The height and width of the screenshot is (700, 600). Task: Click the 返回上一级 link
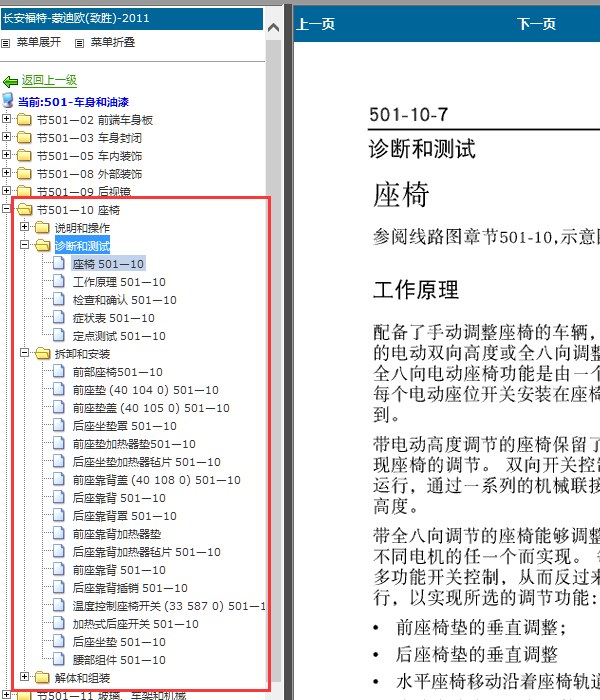pos(50,80)
